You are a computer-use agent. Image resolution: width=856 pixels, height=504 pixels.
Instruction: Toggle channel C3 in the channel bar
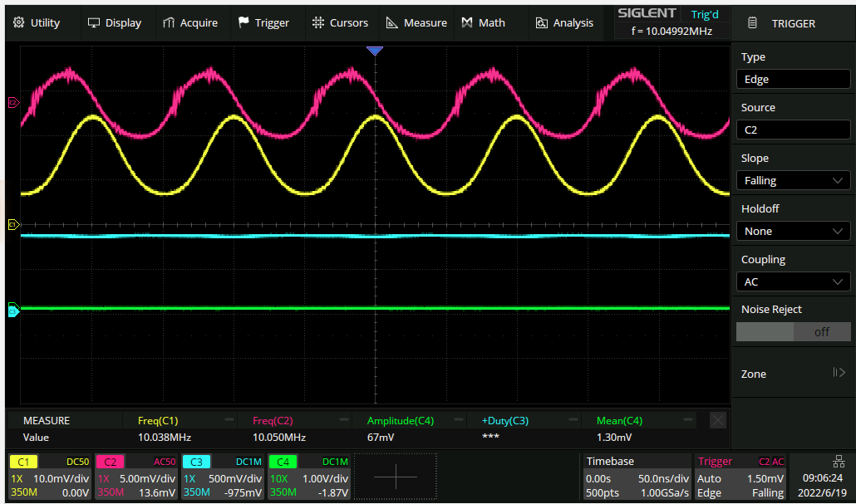(197, 462)
